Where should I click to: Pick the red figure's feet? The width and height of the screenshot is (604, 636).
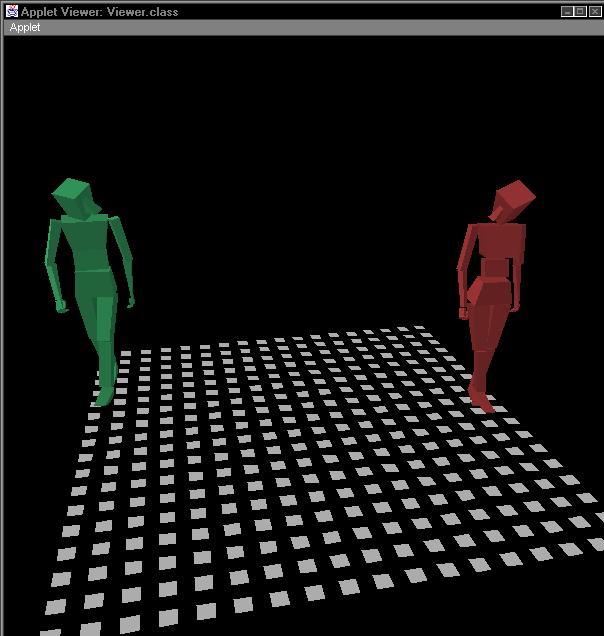coord(484,400)
